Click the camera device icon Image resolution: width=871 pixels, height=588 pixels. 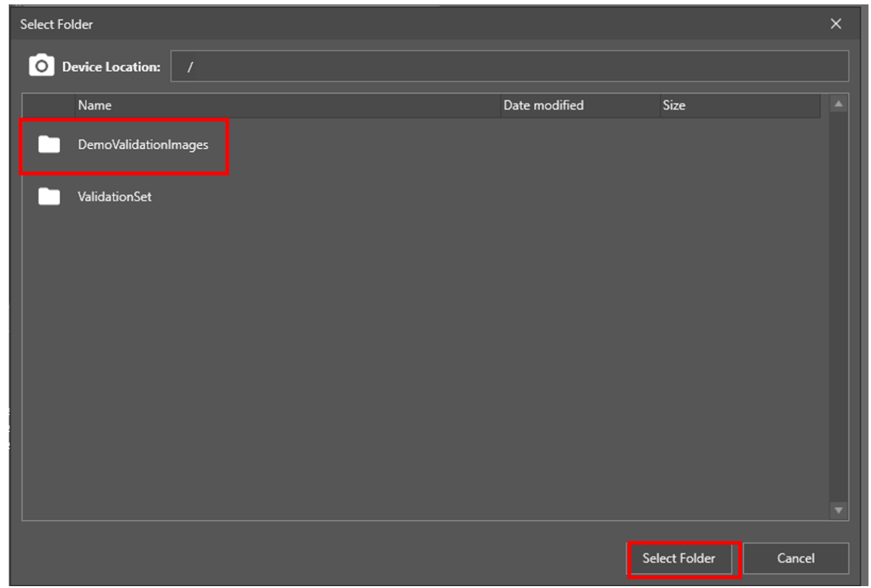click(41, 66)
